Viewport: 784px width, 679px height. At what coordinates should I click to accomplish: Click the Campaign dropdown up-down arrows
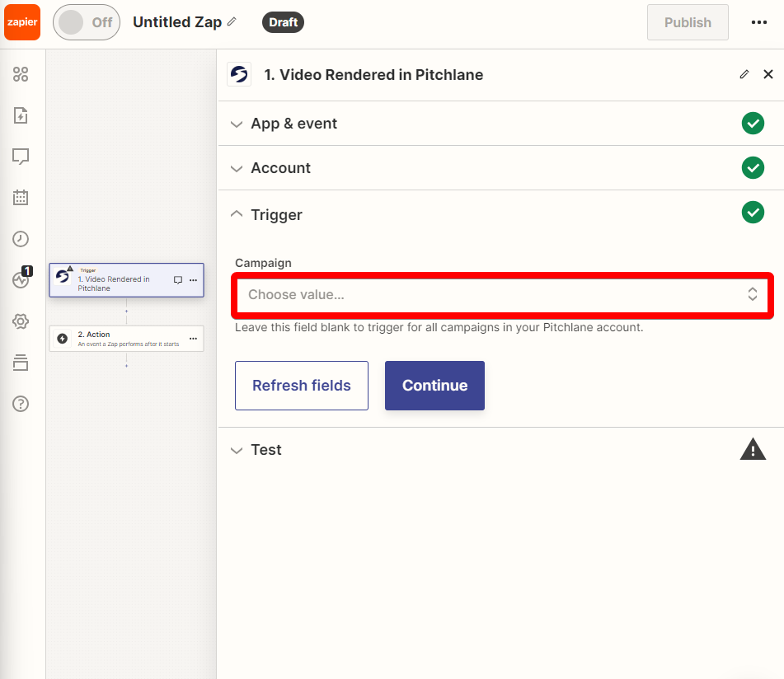click(x=752, y=294)
